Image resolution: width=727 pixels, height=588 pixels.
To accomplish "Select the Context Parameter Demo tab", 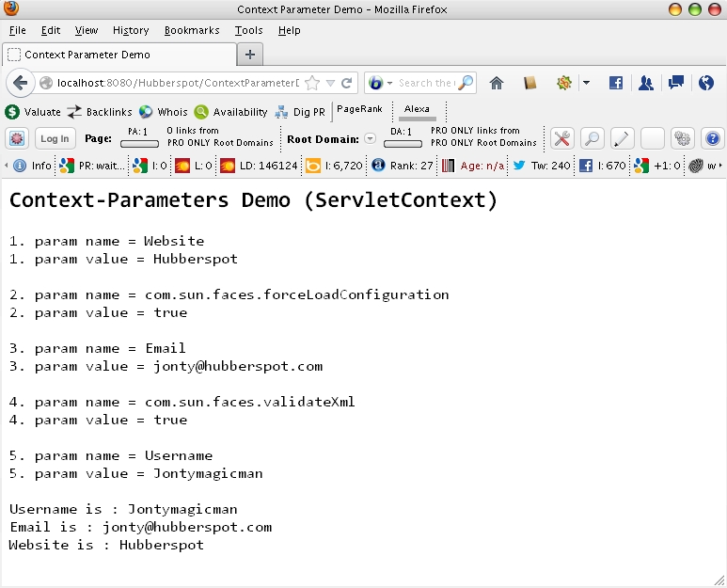I will coord(119,55).
